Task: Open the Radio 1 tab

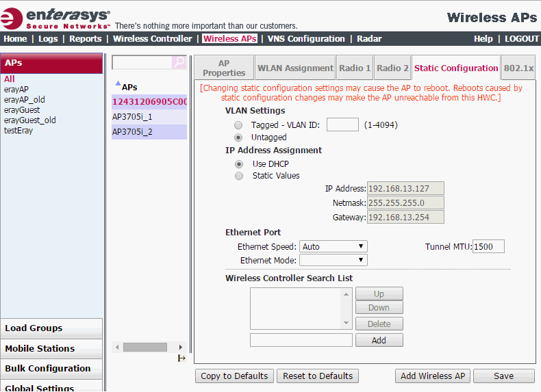Action: (355, 68)
